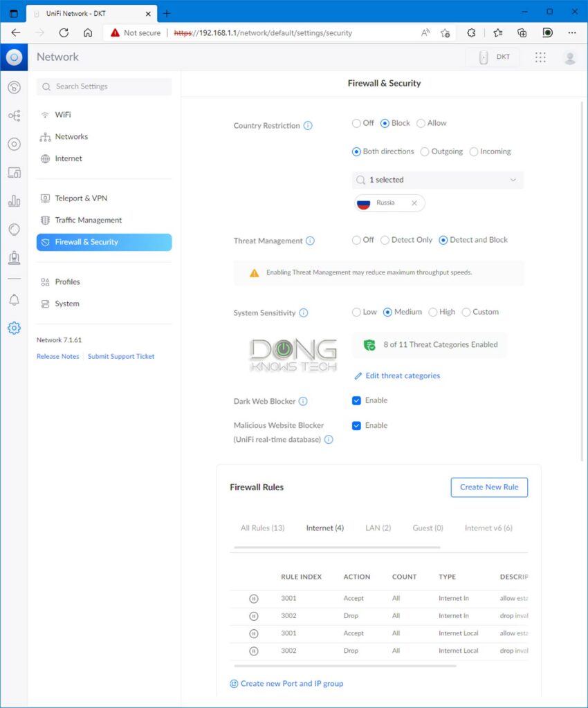Click the page vertical scrollbar

click(x=582, y=281)
